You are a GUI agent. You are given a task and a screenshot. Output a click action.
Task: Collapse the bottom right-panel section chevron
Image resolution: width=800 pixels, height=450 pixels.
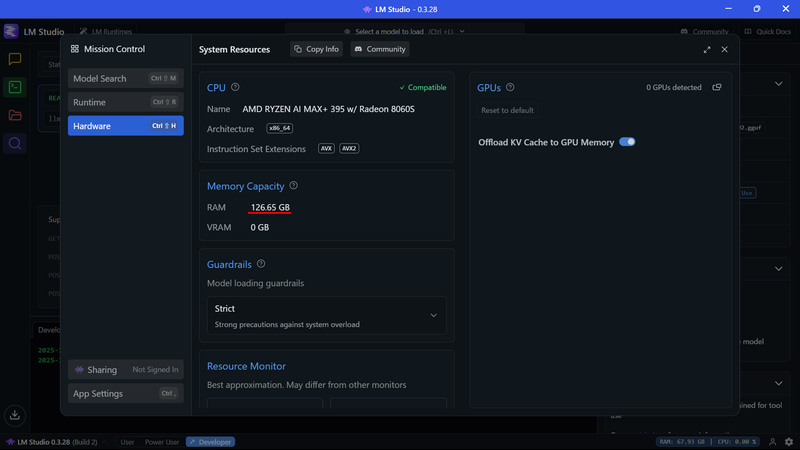[x=779, y=383]
